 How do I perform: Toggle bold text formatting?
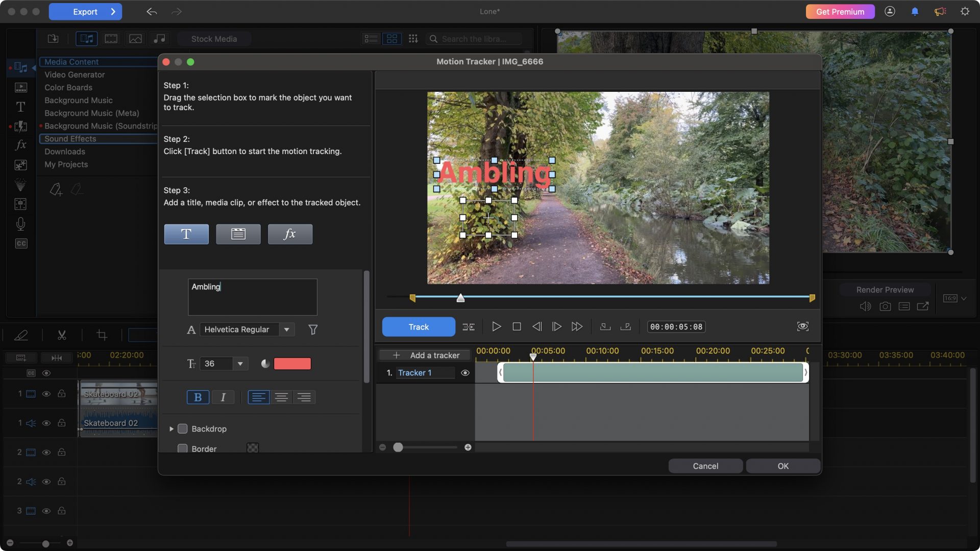point(198,397)
